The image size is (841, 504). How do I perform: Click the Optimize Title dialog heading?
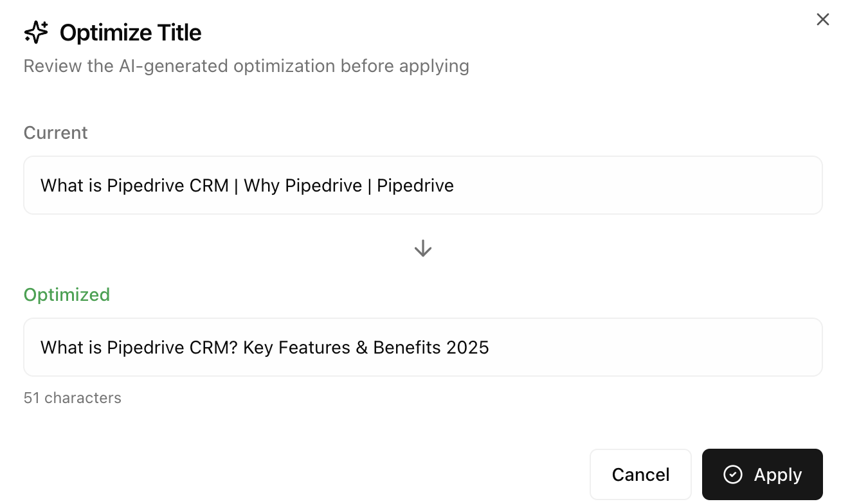130,32
